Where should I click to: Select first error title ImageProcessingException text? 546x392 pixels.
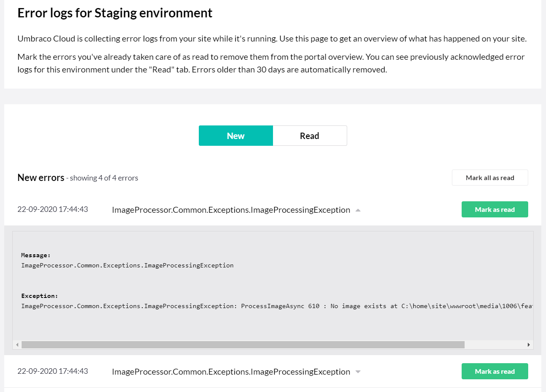click(x=231, y=210)
